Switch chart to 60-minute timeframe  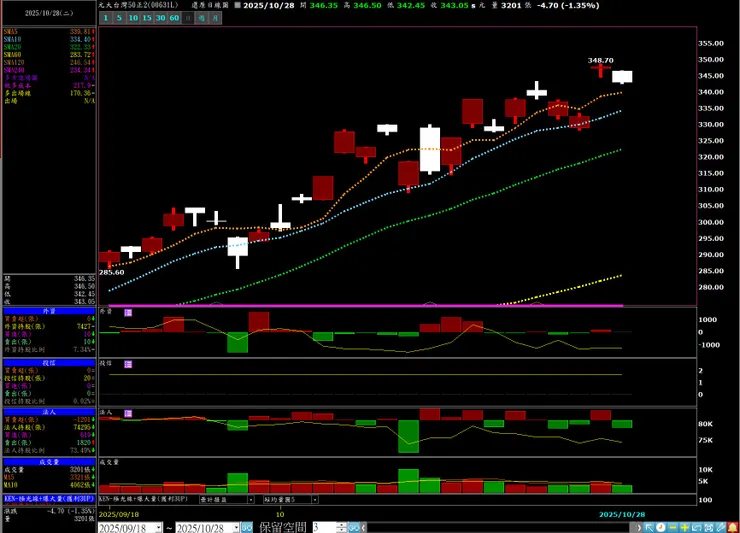[x=174, y=18]
